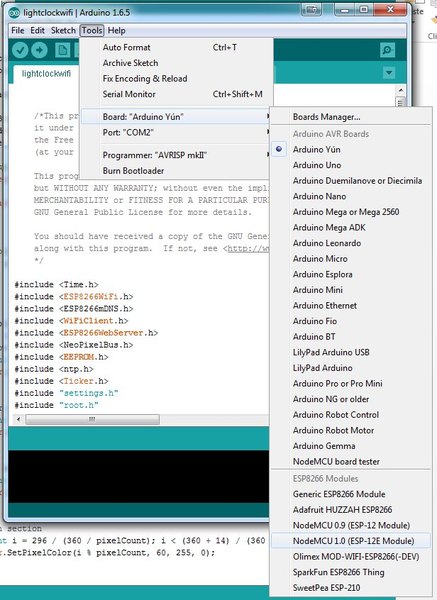
Task: Select NodeMCU 0.9 (ESP-12 Module)
Action: [x=351, y=525]
